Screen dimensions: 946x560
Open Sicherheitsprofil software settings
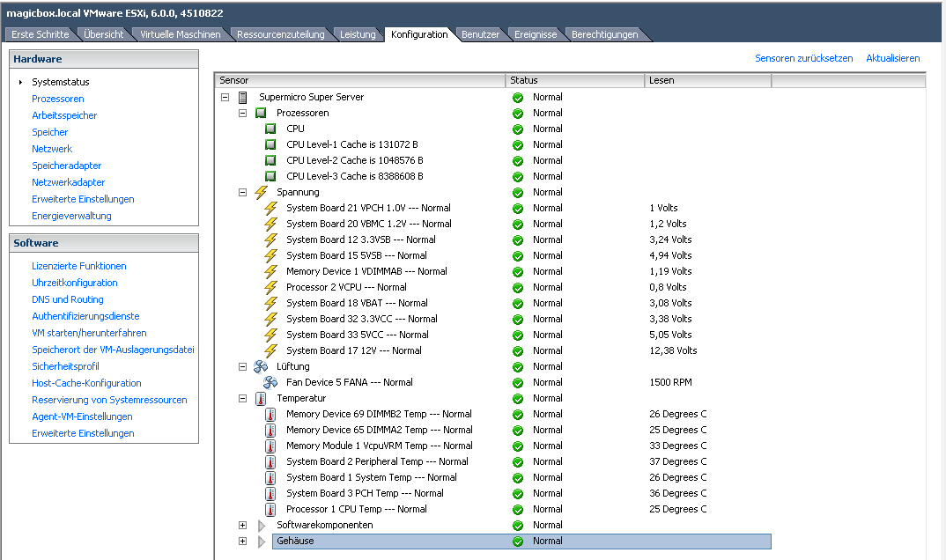pos(65,366)
